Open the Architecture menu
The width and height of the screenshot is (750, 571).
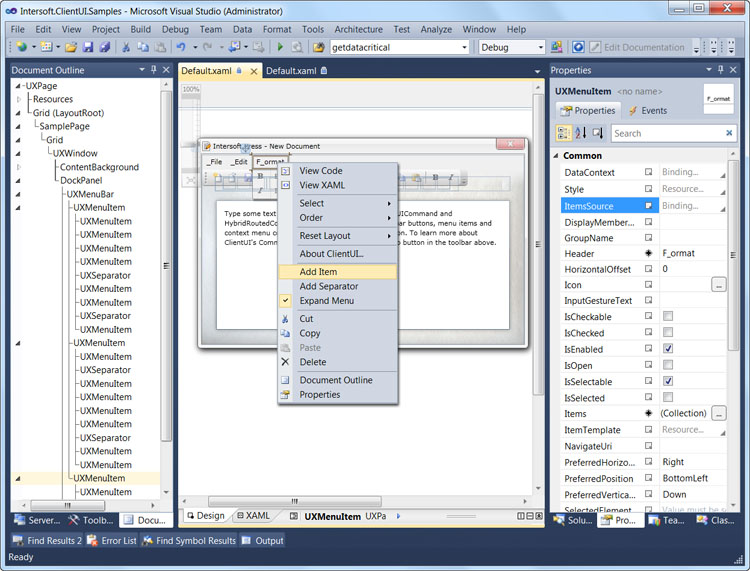(358, 29)
